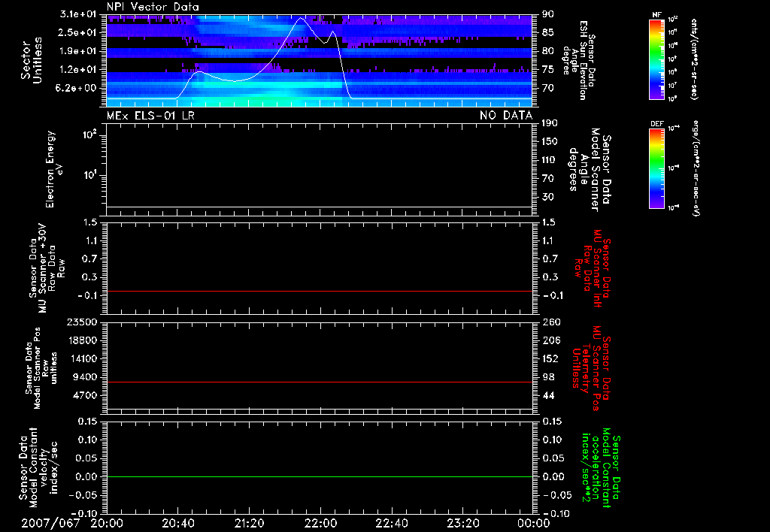Click the 'Model Scanner Pos Raw' axis title
Image resolution: width=770 pixels, height=532 pixels.
(x=41, y=368)
